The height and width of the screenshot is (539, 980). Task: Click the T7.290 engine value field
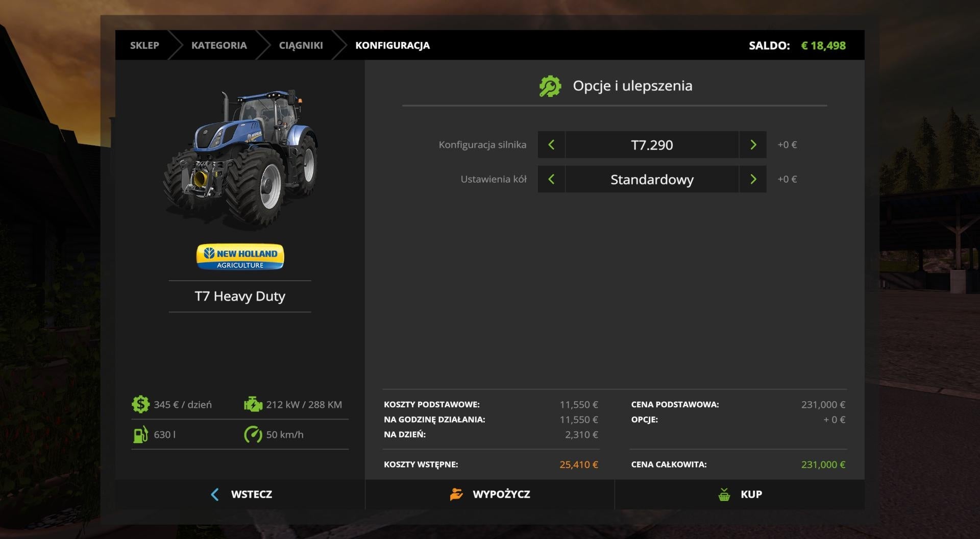point(652,144)
